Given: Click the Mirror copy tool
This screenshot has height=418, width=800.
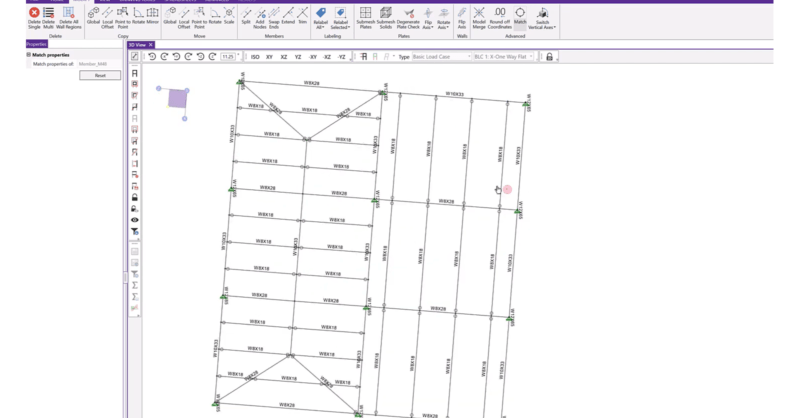Looking at the screenshot, I should click(152, 15).
